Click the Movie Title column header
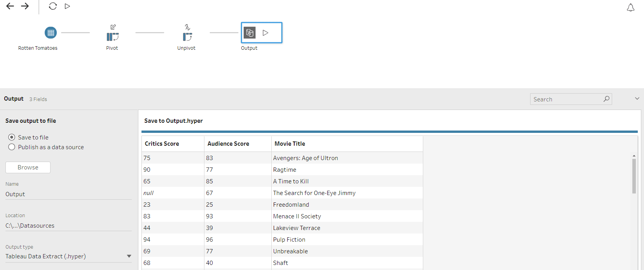644x270 pixels. [x=347, y=144]
